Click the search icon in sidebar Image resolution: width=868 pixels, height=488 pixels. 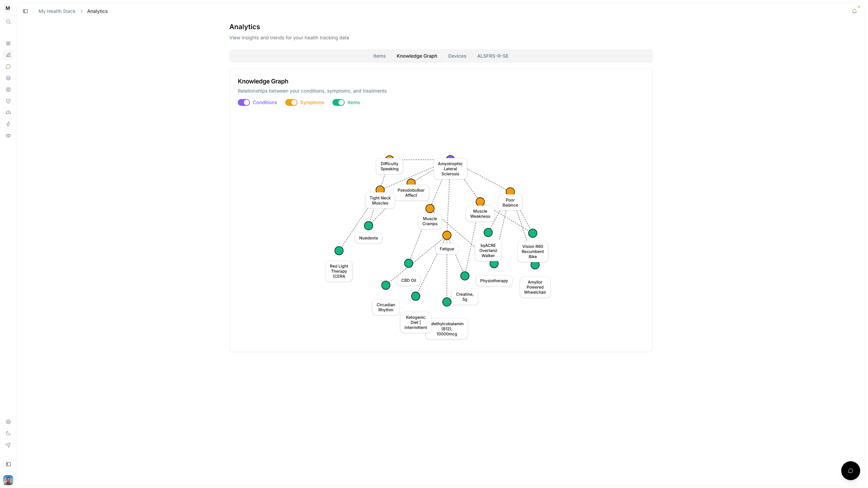pos(8,22)
